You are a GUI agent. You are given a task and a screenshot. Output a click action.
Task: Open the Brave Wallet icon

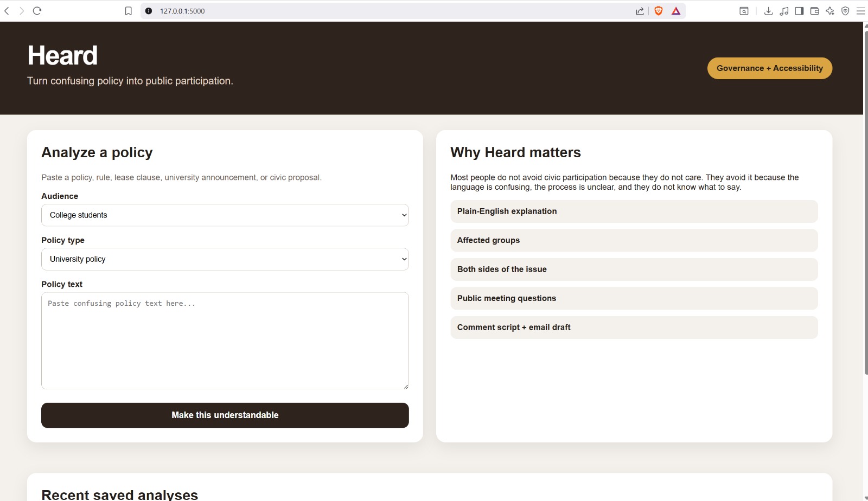814,11
